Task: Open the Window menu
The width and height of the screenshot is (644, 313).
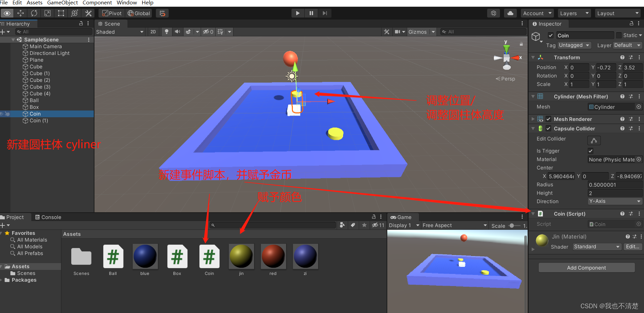Action: pos(127,3)
